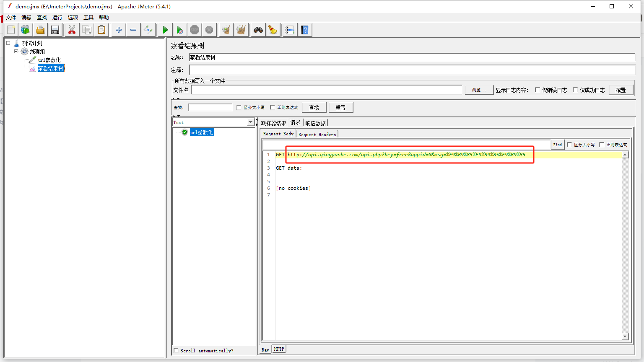Image resolution: width=644 pixels, height=362 pixels.
Task: Collapse all nodes with minus icon
Action: (x=133, y=30)
